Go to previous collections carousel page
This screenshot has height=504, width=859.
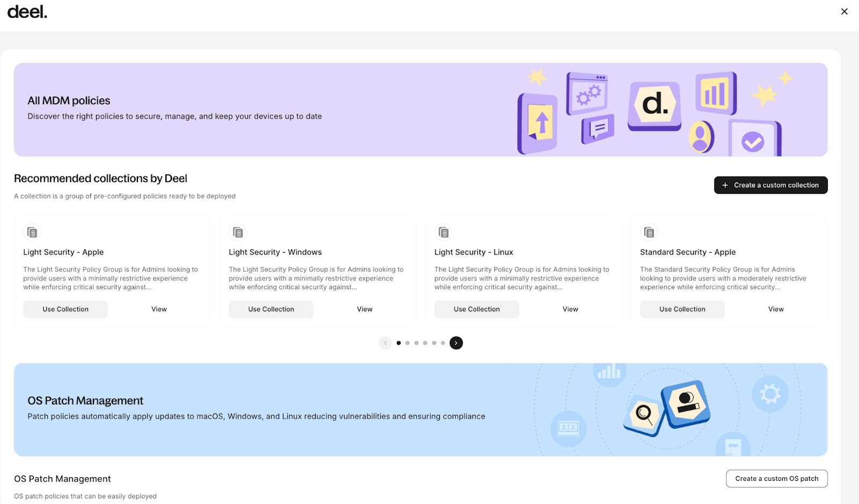[x=385, y=343]
